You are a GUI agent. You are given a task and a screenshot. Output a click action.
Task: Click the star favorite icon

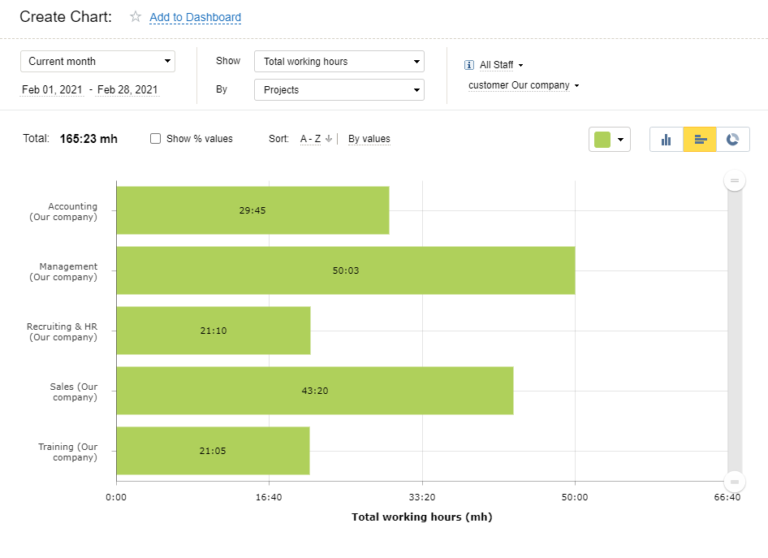136,17
